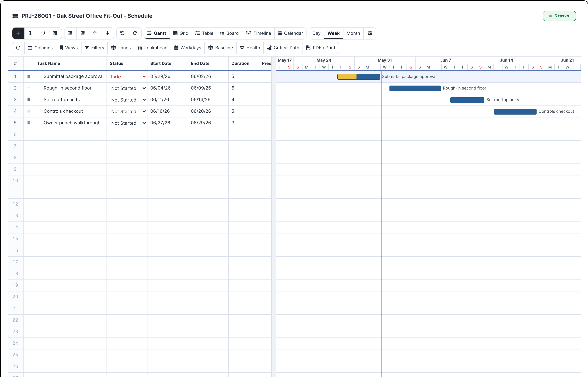The height and width of the screenshot is (377, 588).
Task: Click row handle for Submittal package approval
Action: pos(29,76)
